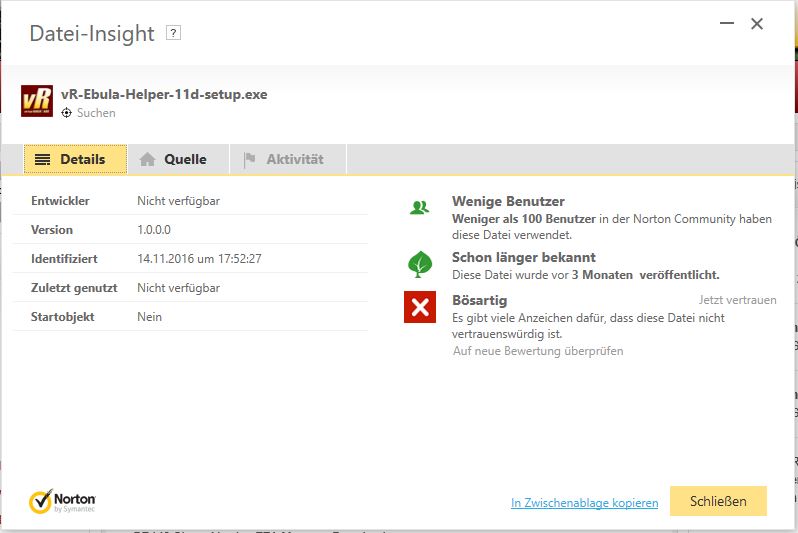Click Auf neue Bewertung überprüfen link
The image size is (798, 533).
coord(538,351)
